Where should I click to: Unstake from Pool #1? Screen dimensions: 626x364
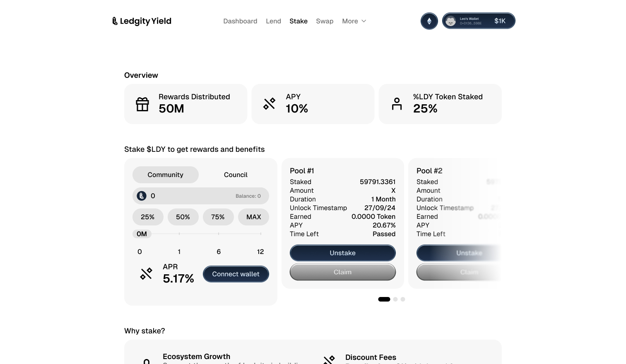(x=343, y=253)
